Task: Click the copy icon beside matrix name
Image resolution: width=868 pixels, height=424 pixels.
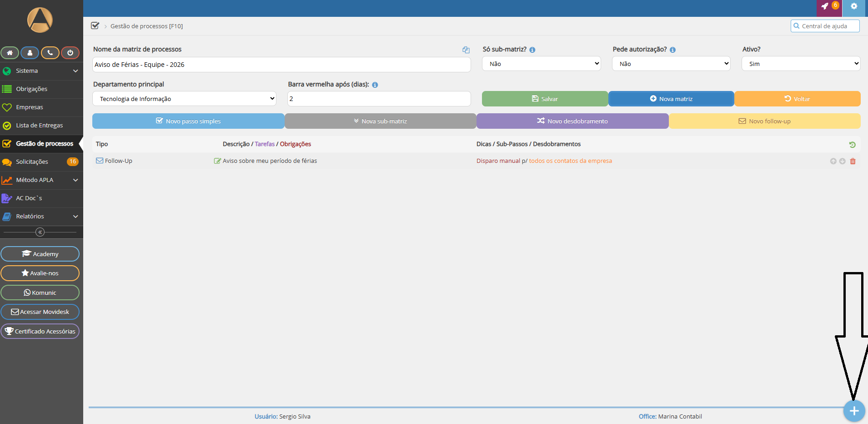Action: coord(466,50)
